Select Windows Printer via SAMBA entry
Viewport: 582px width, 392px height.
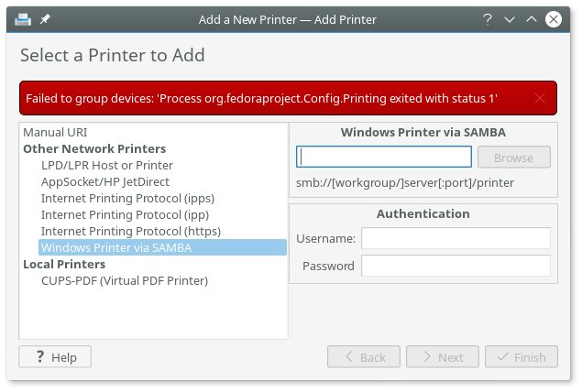point(162,247)
